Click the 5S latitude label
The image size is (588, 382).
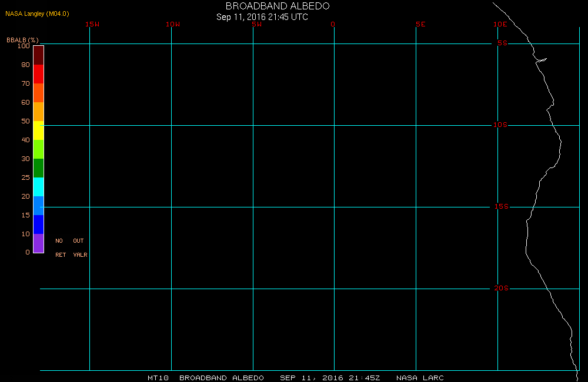[x=503, y=43]
